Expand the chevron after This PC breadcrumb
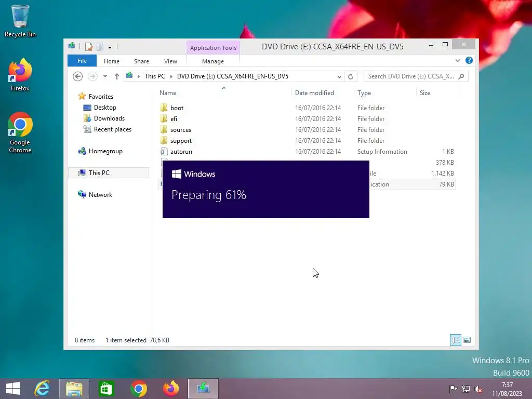Viewport: 532px width, 399px height. 171,76
